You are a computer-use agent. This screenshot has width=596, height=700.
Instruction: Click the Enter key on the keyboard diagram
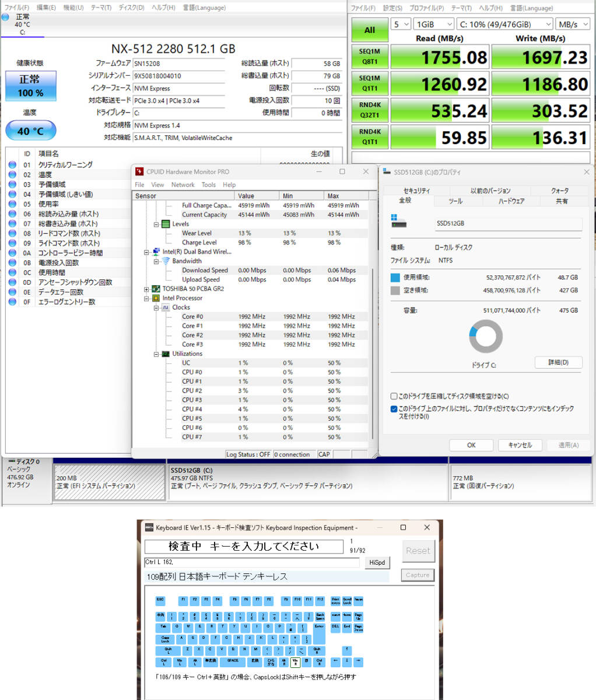[x=319, y=633]
